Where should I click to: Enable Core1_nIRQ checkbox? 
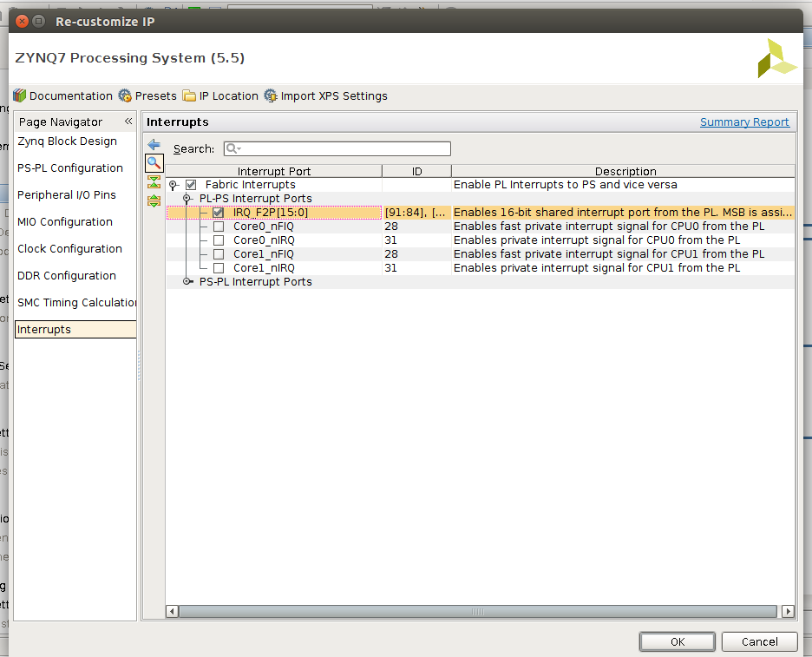[x=219, y=268]
